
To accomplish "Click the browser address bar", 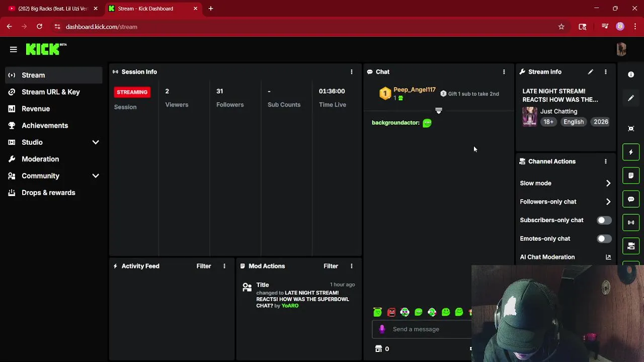I will point(307,27).
